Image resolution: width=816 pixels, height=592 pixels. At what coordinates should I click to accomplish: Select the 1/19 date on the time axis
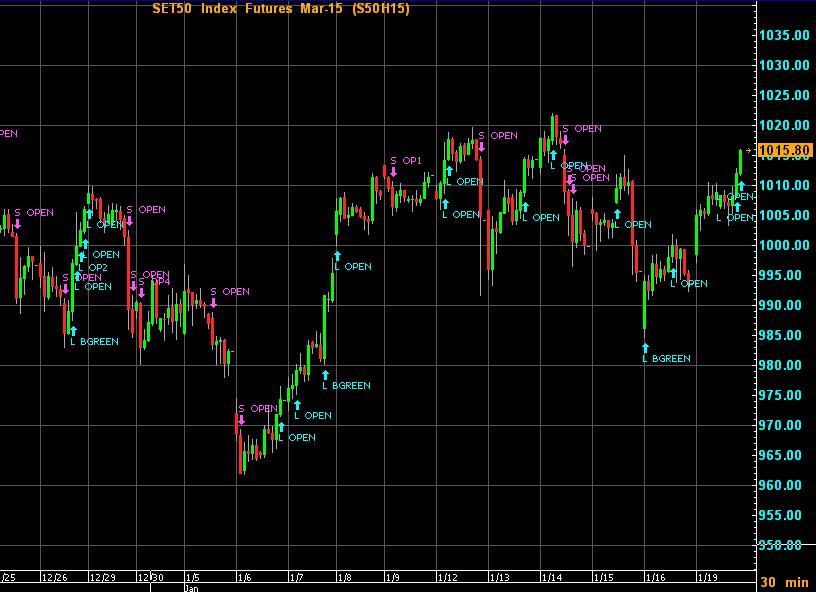707,577
